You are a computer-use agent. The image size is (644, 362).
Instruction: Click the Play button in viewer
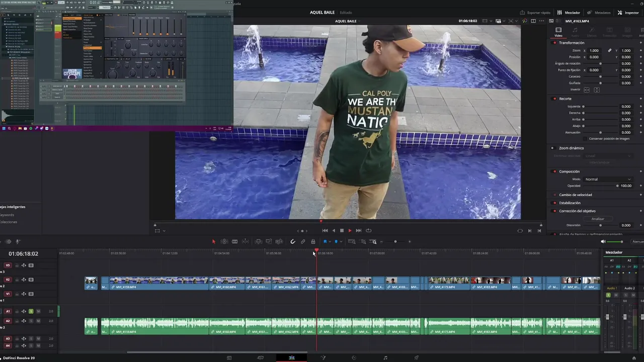[350, 231]
